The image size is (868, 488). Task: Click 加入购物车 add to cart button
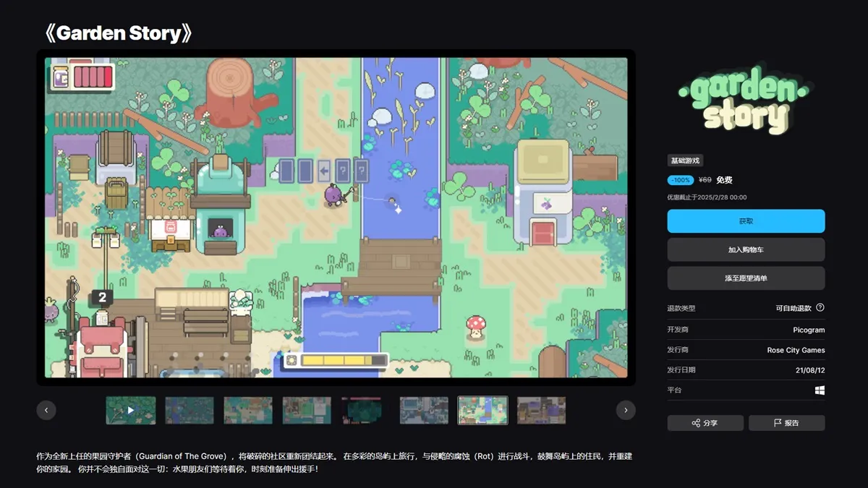(746, 249)
